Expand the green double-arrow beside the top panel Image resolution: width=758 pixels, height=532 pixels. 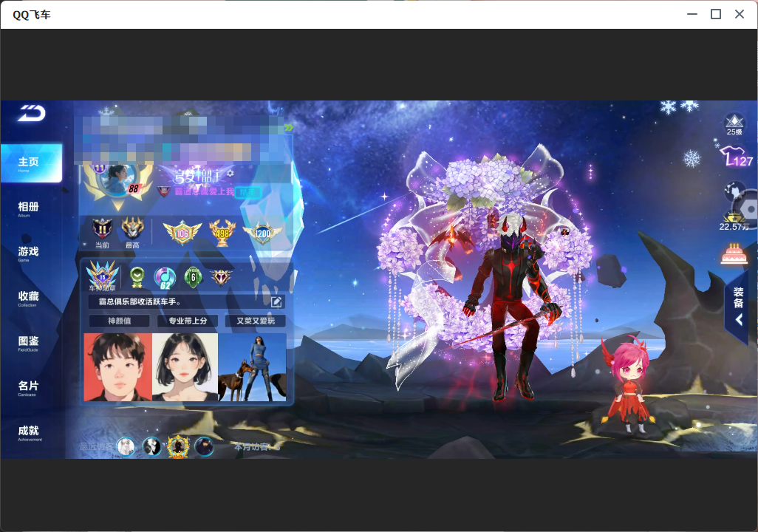point(289,127)
